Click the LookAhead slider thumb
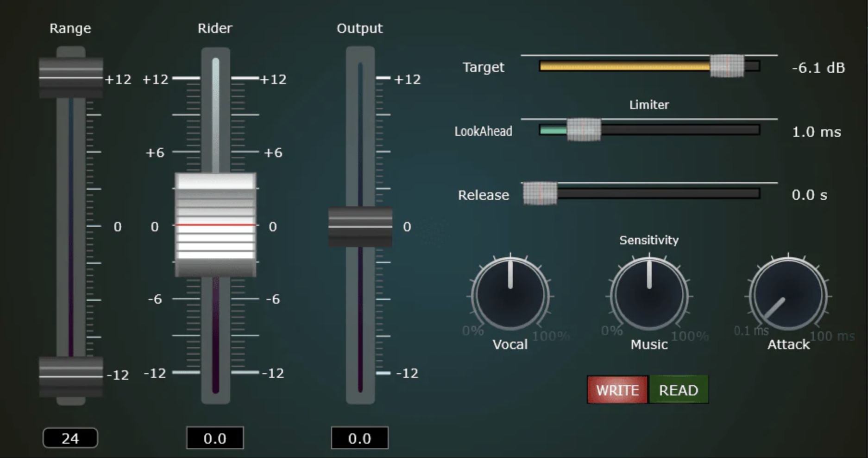Image resolution: width=868 pixels, height=458 pixels. click(x=584, y=130)
